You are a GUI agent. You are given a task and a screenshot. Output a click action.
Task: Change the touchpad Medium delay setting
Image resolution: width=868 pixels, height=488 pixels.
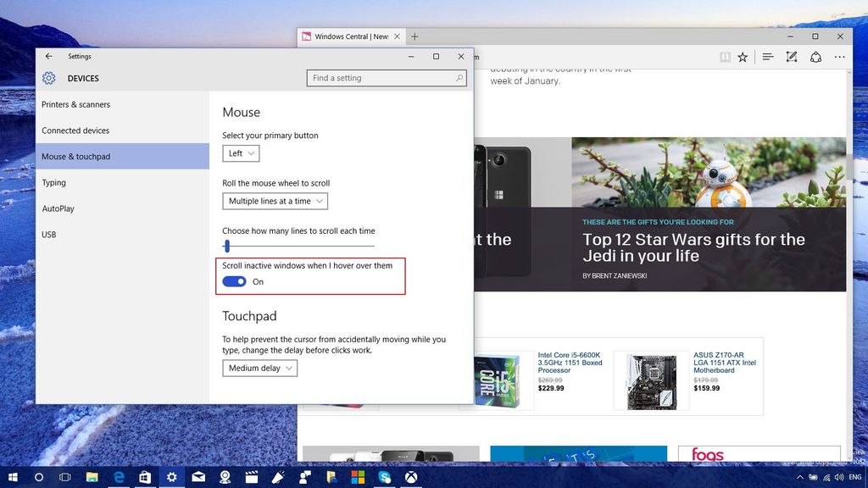pos(260,368)
